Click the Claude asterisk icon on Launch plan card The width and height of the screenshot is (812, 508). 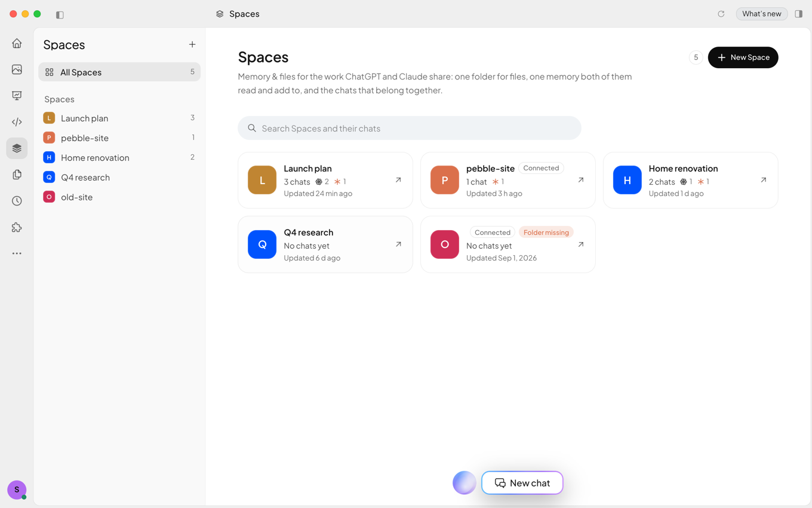click(337, 182)
